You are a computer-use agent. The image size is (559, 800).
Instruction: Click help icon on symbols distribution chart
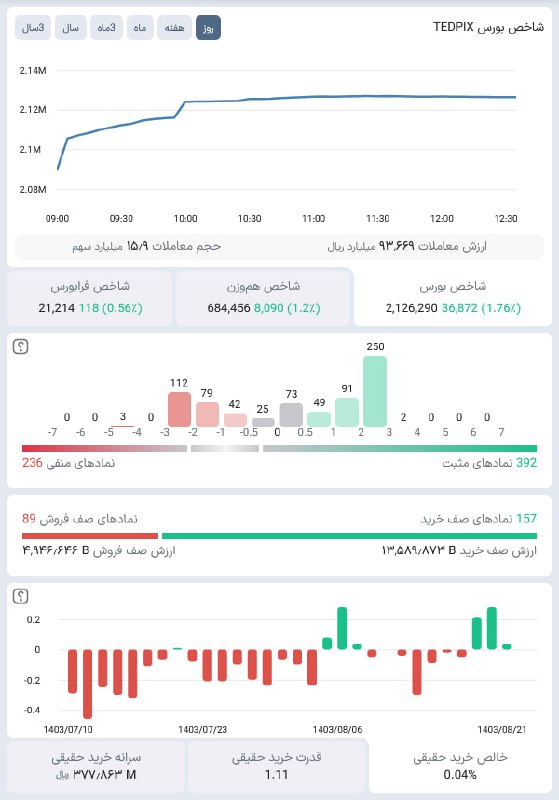coord(20,347)
